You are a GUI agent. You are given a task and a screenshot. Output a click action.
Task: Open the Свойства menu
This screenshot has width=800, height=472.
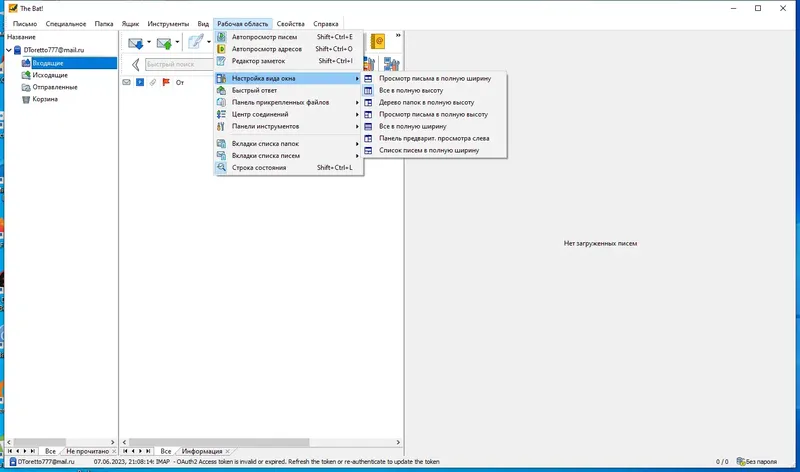click(x=290, y=24)
